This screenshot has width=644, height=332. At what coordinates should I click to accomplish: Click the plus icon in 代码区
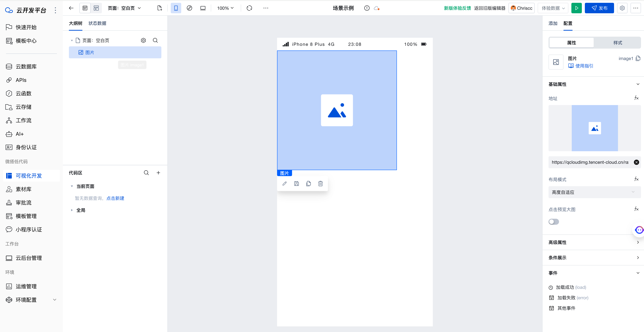coord(158,173)
